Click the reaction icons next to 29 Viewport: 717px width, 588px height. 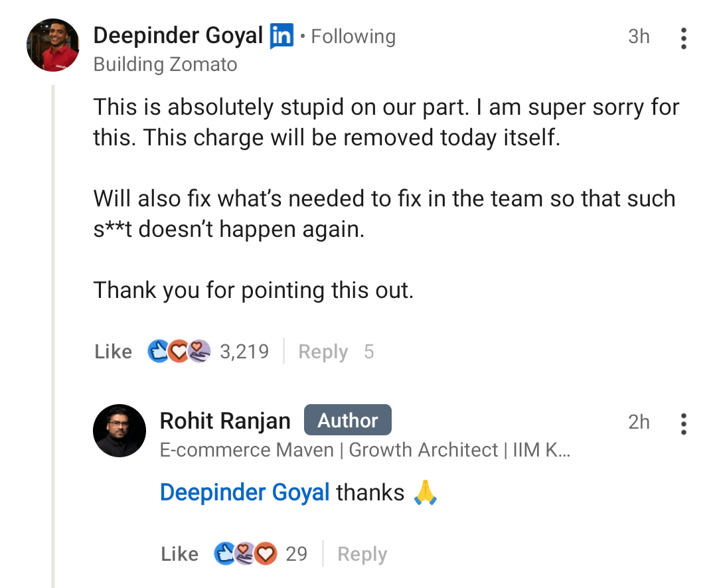tap(246, 553)
